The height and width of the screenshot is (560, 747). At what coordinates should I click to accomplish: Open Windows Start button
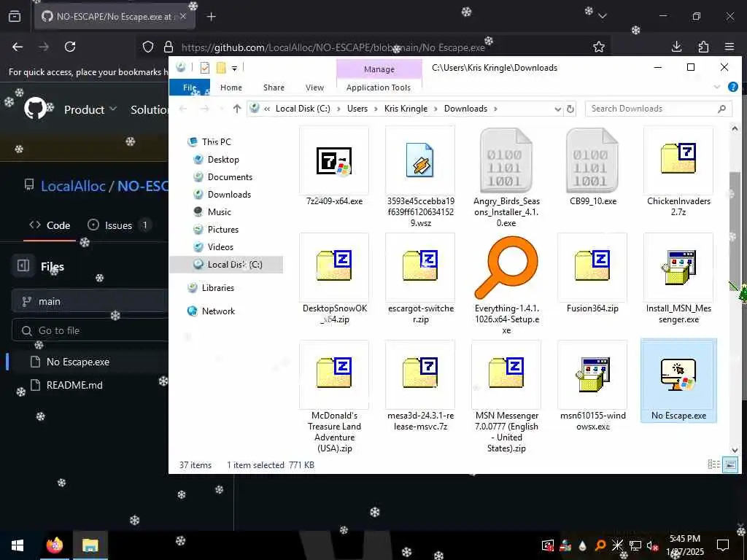(18, 545)
